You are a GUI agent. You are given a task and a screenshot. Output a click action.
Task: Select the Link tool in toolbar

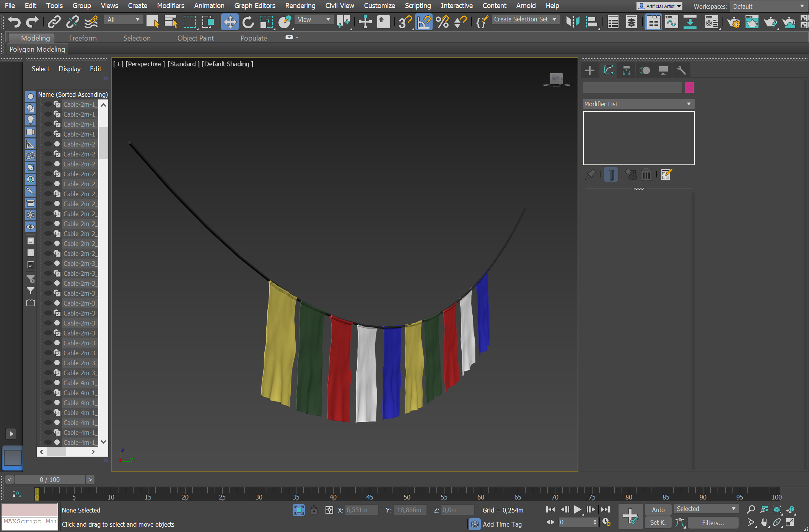coord(54,22)
